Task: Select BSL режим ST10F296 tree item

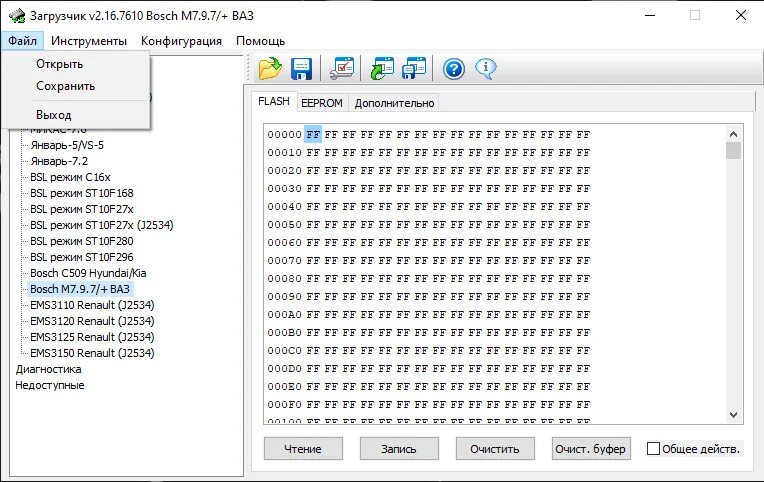Action: pos(81,257)
